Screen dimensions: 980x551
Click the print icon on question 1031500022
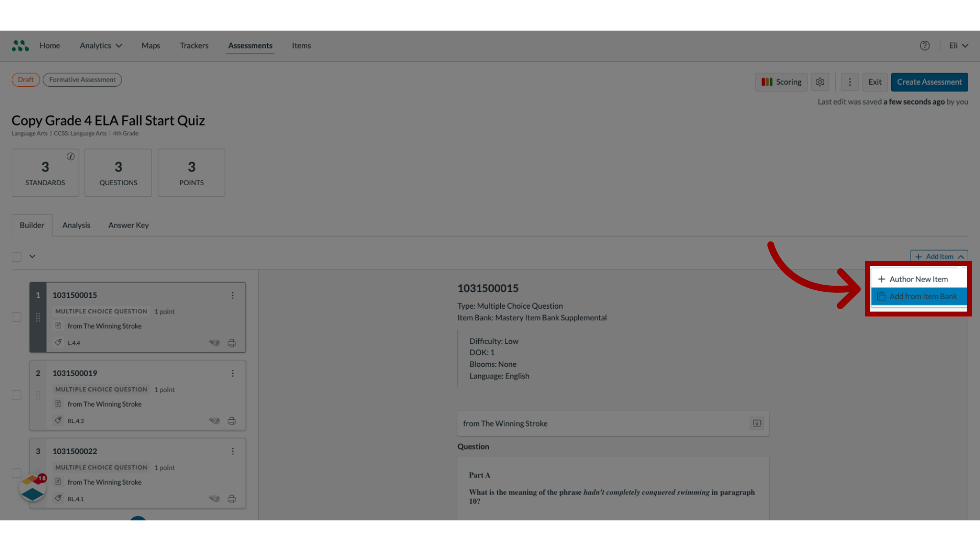click(x=232, y=498)
